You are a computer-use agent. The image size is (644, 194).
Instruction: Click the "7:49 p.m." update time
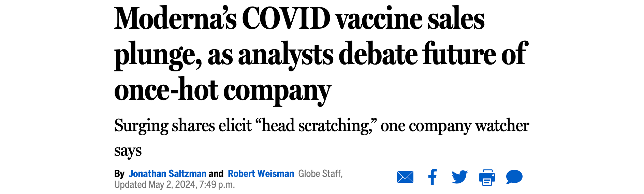tap(217, 185)
